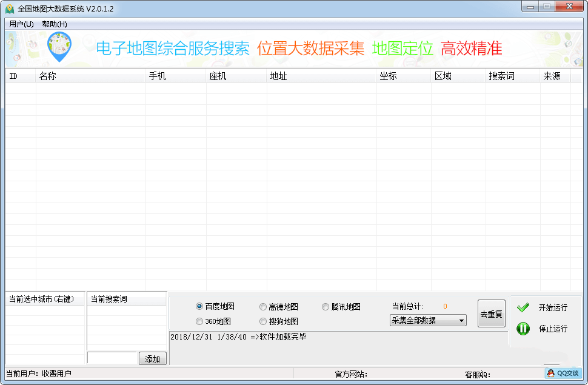The height and width of the screenshot is (385, 588).
Task: Open the 用户(U) menu
Action: tap(21, 24)
